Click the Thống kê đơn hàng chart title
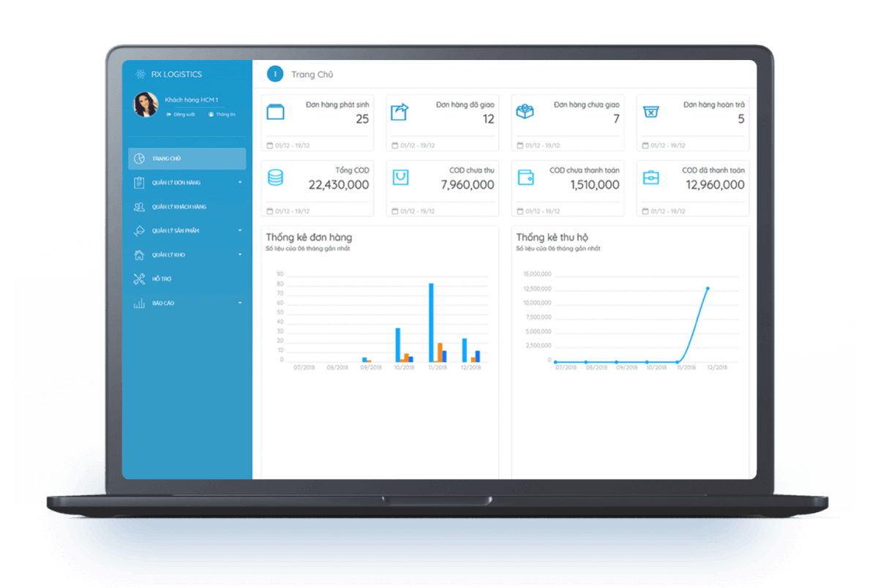878x588 pixels. [309, 238]
